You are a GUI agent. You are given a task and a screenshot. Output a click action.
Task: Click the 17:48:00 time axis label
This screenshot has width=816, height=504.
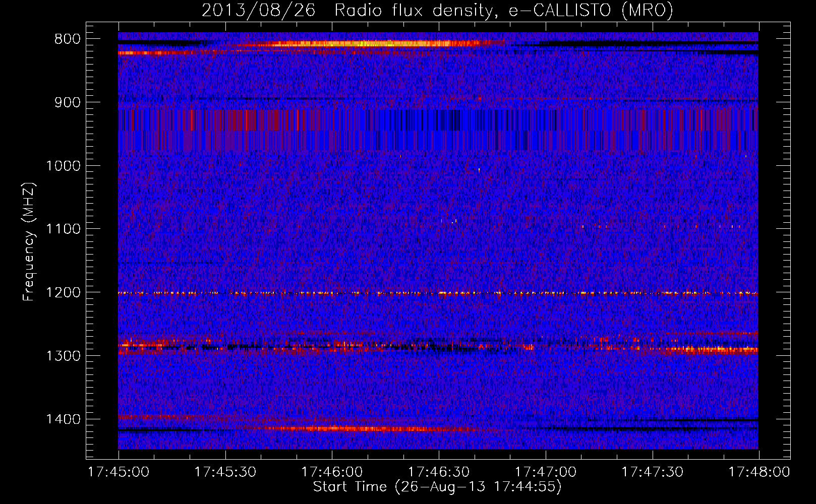pos(759,472)
